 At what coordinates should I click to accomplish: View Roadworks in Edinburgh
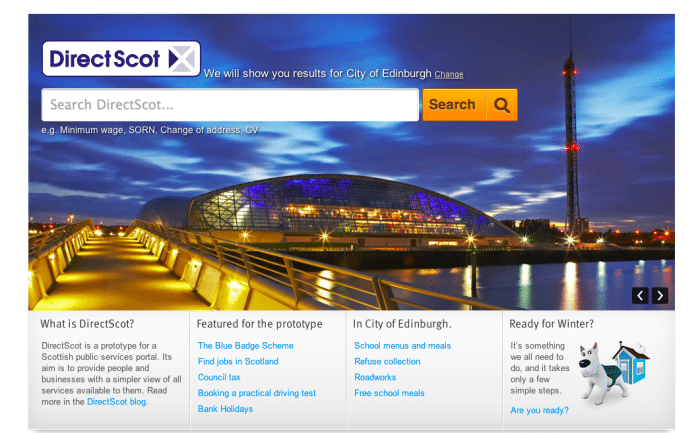pos(375,378)
